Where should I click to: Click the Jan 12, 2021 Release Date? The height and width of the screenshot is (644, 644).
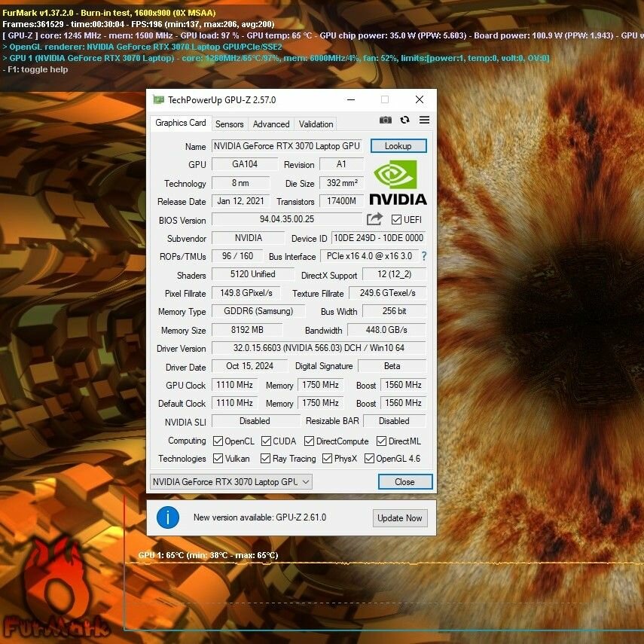(241, 201)
